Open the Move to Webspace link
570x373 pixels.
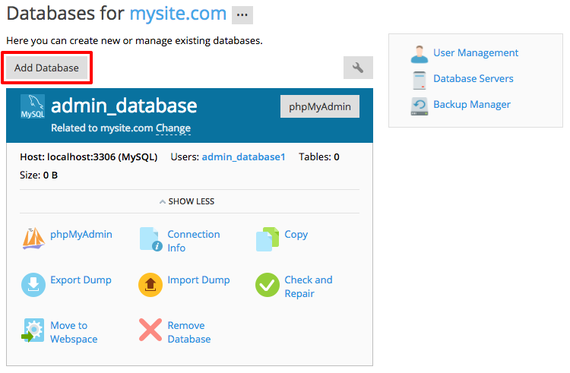point(74,332)
